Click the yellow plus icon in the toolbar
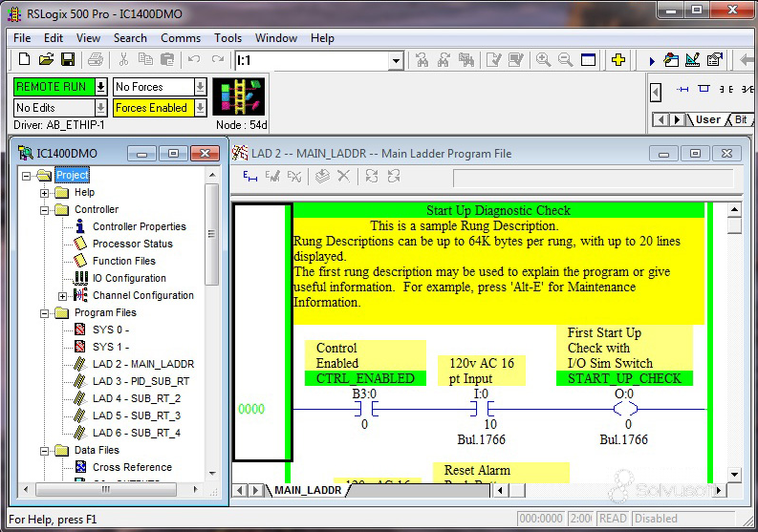Image resolution: width=758 pixels, height=532 pixels. tap(617, 60)
